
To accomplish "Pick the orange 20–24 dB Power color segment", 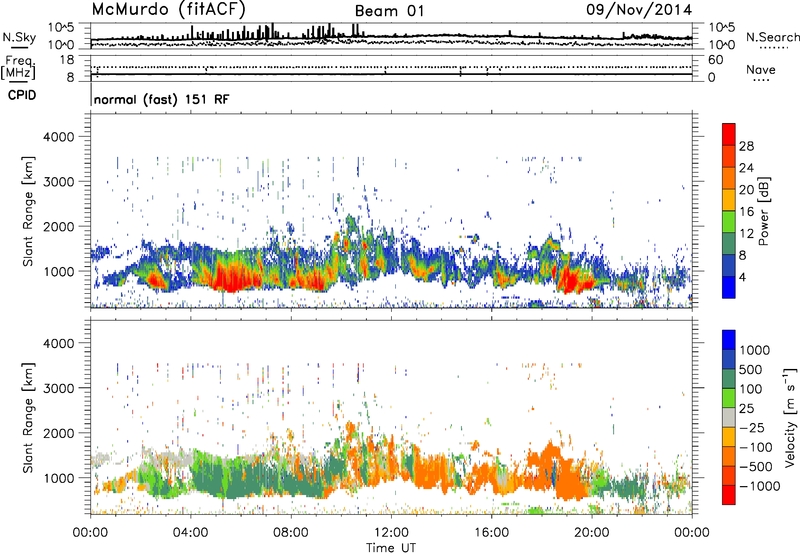I will tap(729, 178).
